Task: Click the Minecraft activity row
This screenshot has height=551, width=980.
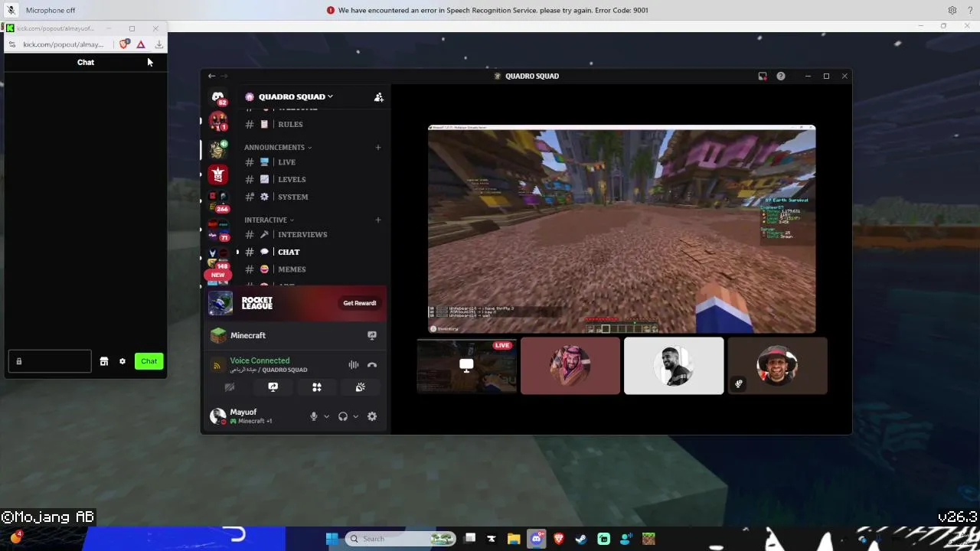Action: [x=294, y=335]
